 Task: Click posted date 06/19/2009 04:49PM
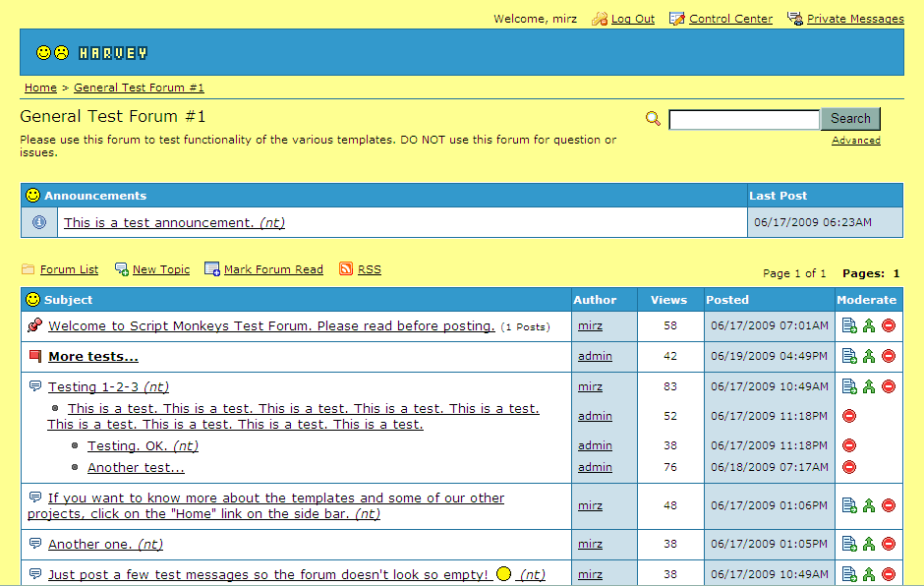tap(769, 356)
